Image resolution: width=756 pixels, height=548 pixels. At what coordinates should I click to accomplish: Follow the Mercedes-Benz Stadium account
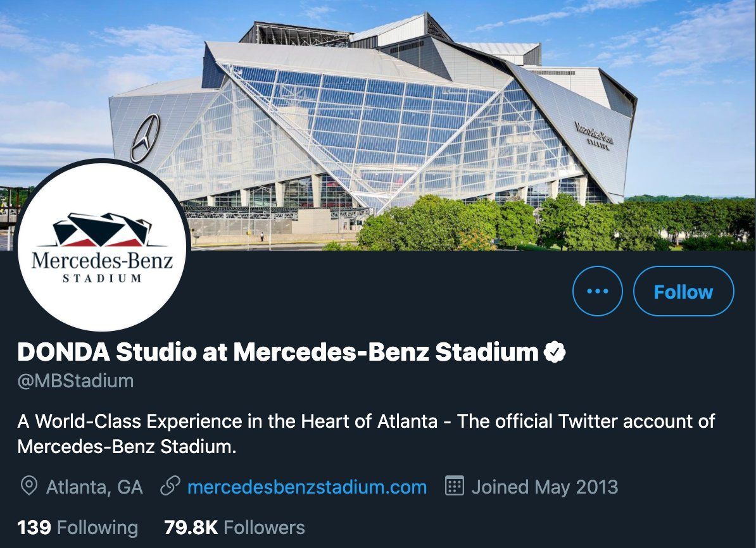[x=683, y=291]
